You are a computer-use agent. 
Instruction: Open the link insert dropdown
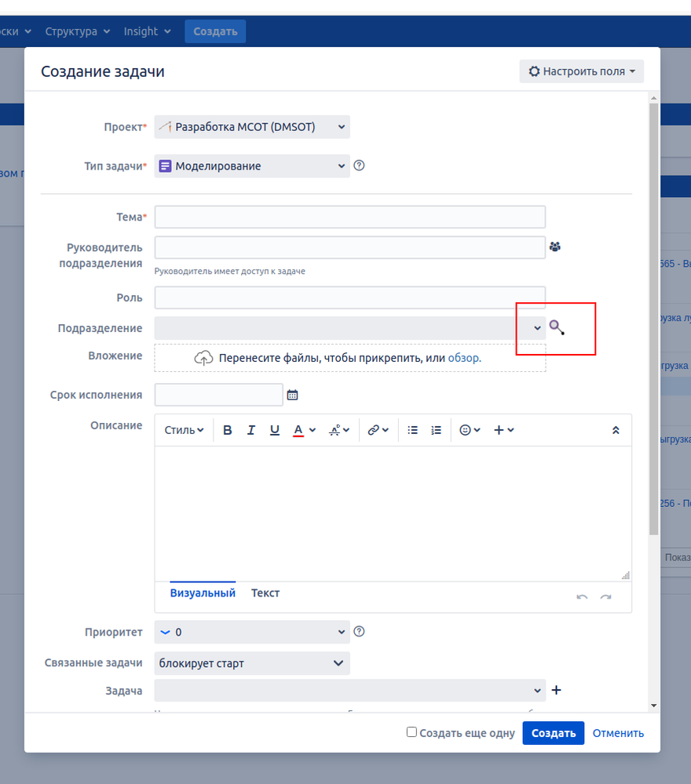378,430
